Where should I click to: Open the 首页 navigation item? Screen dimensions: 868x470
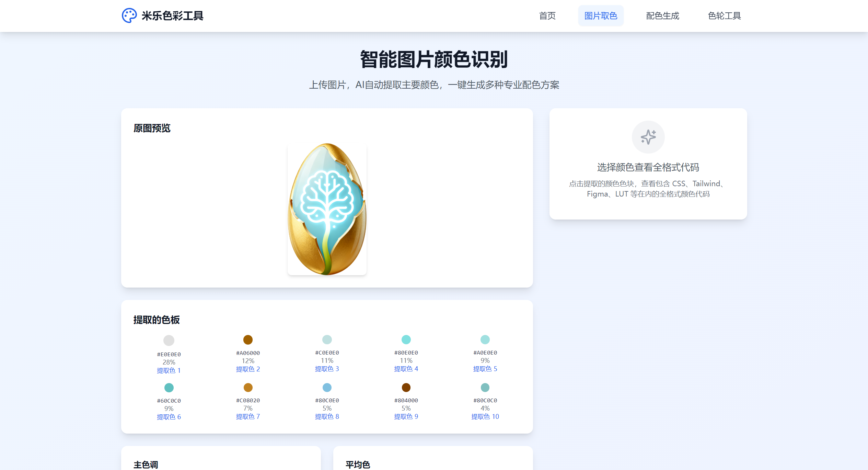[547, 16]
